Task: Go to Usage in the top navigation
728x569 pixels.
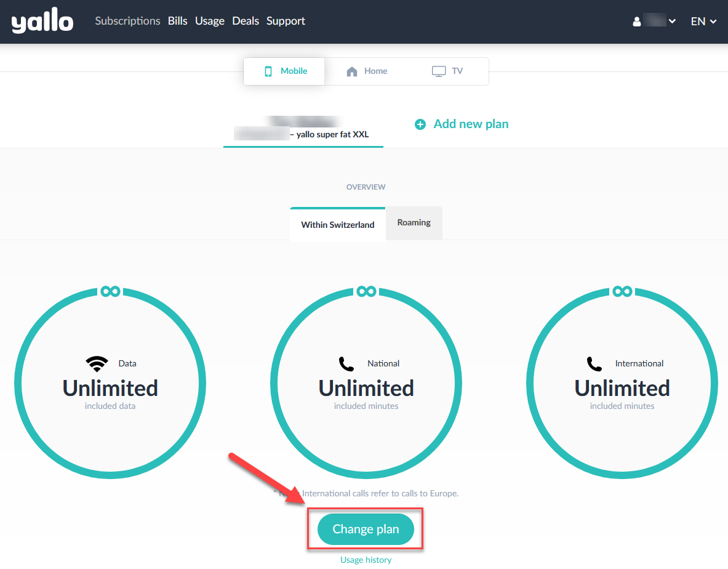Action: 210,21
